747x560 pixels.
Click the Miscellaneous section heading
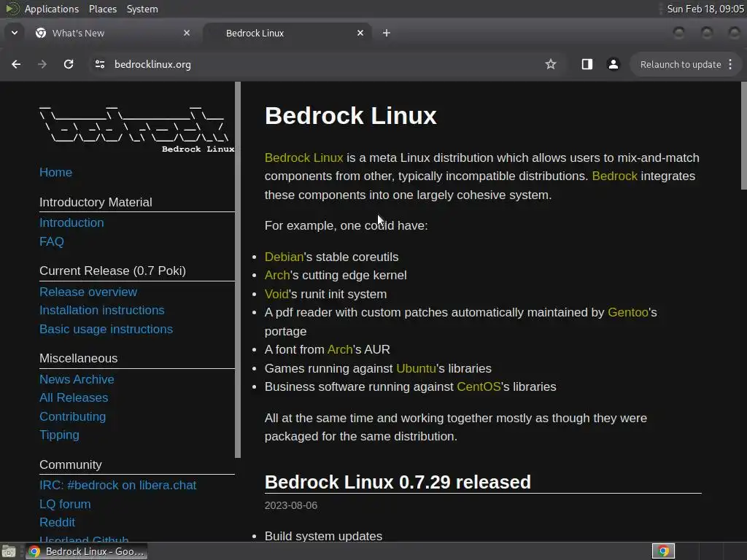point(79,359)
